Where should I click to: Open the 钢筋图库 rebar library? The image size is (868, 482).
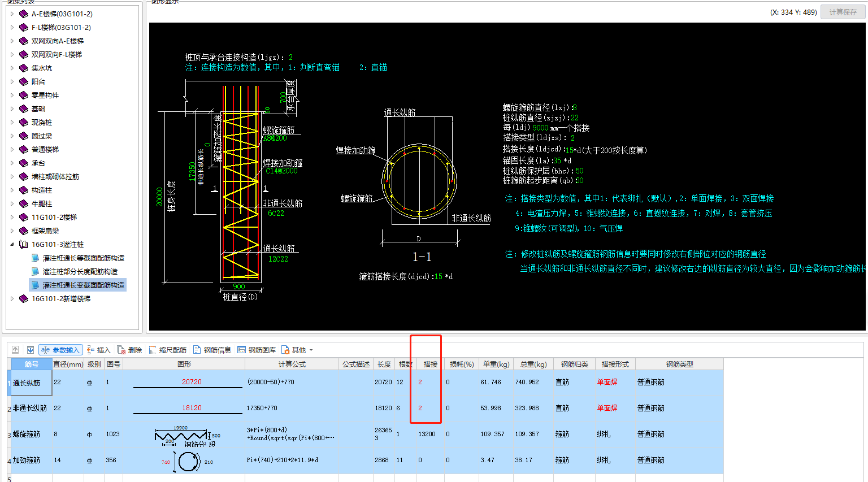click(x=257, y=350)
